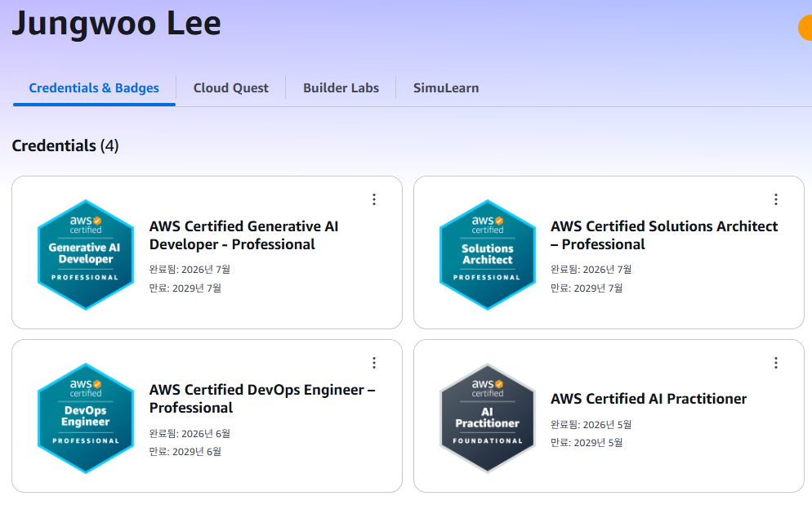Open AWS Certified AI Practitioner title
The height and width of the screenshot is (505, 812).
click(649, 399)
